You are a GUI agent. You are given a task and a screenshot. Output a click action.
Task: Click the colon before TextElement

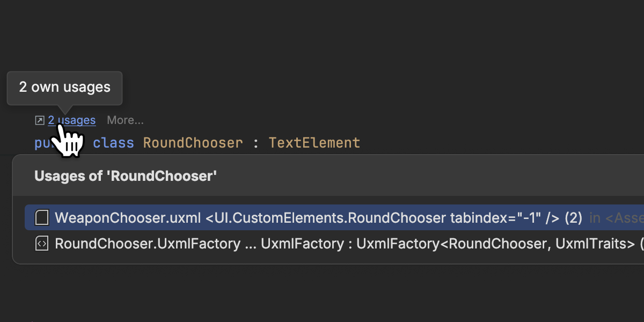256,143
